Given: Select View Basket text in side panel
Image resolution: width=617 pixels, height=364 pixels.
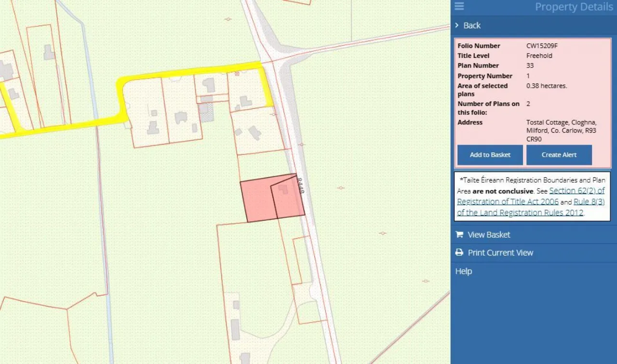Looking at the screenshot, I should (489, 235).
